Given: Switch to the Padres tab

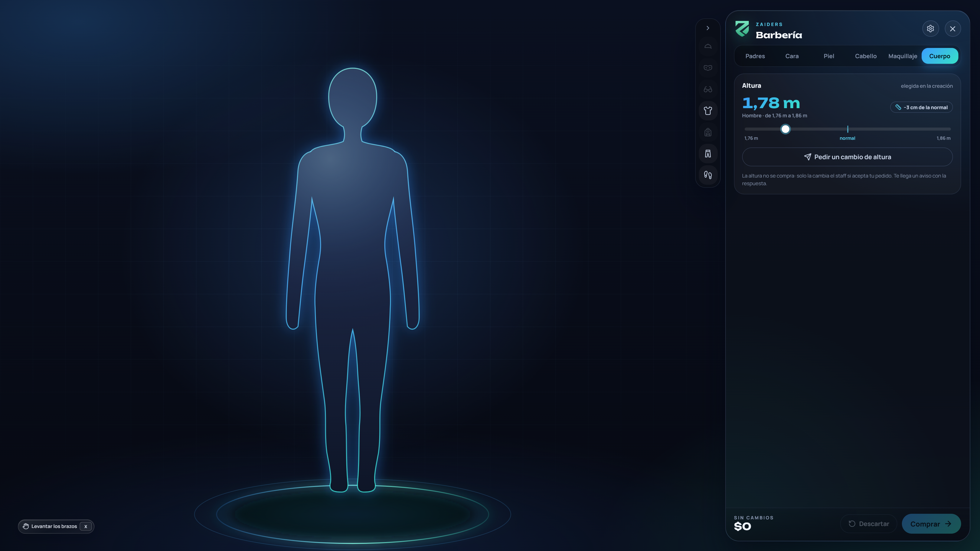Looking at the screenshot, I should [755, 56].
